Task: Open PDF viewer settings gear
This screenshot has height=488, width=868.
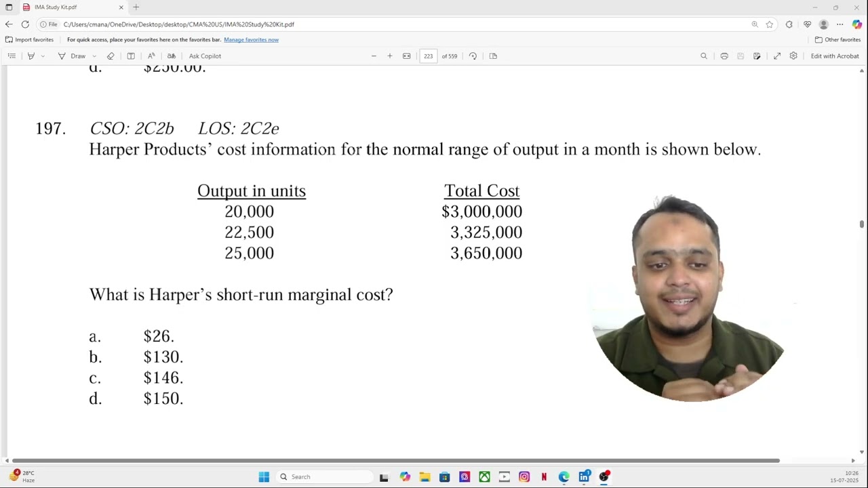Action: pos(793,56)
